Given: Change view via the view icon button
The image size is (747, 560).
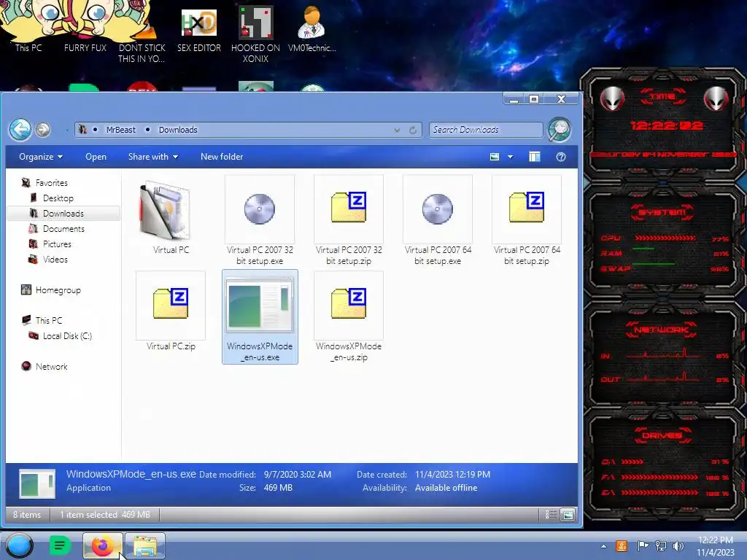Looking at the screenshot, I should (495, 157).
